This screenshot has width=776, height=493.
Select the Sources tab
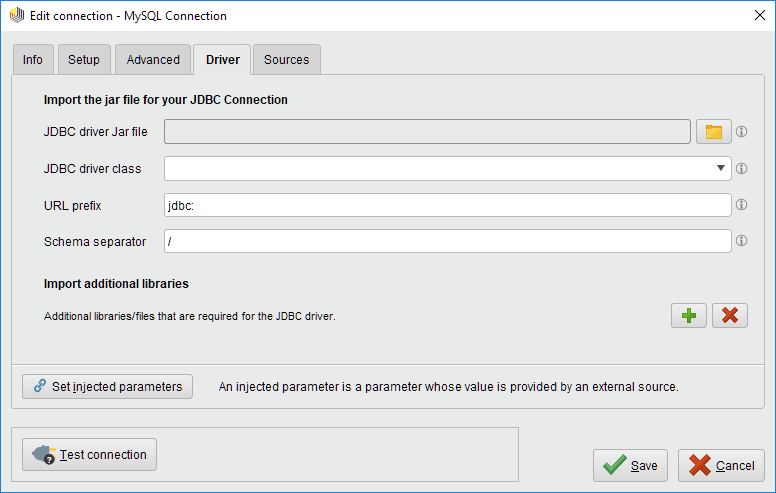[286, 60]
